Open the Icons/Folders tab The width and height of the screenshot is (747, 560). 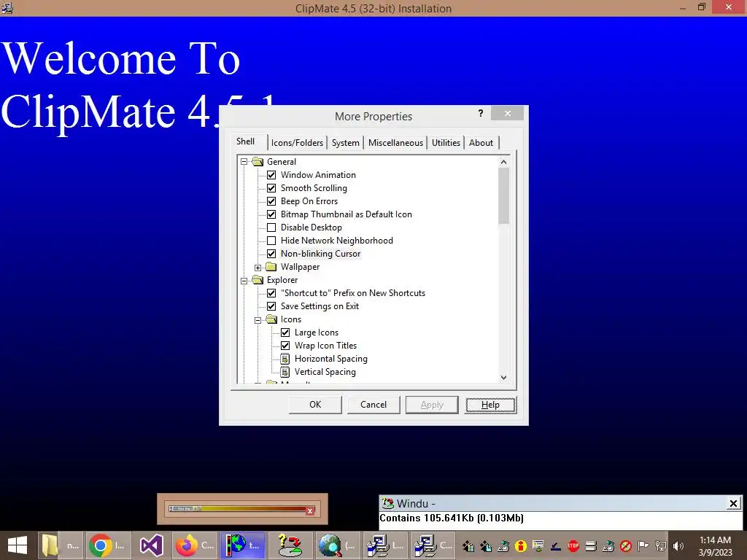pos(298,143)
